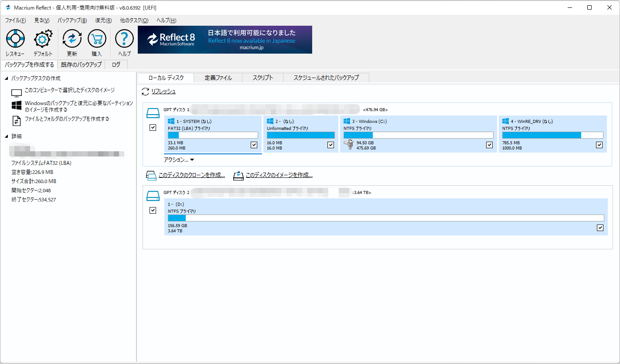Select the デフォルト settings gear icon
The image size is (620, 364).
43,39
